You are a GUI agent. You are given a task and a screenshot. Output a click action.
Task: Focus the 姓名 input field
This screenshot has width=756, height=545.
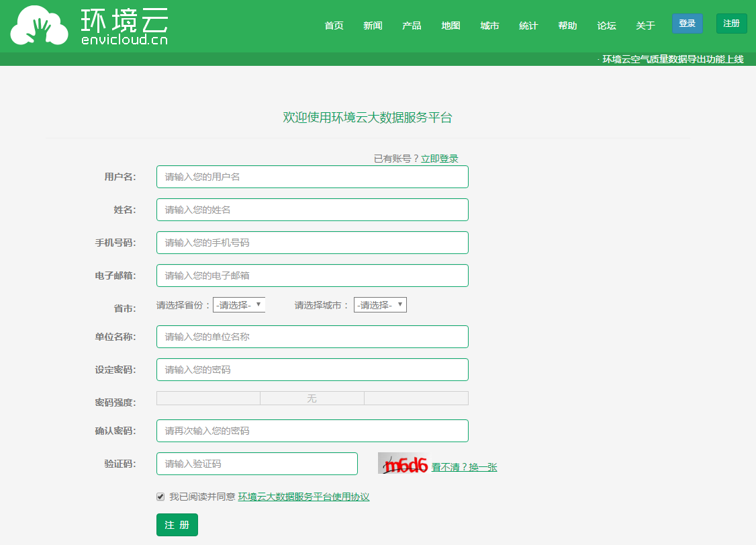click(x=312, y=210)
